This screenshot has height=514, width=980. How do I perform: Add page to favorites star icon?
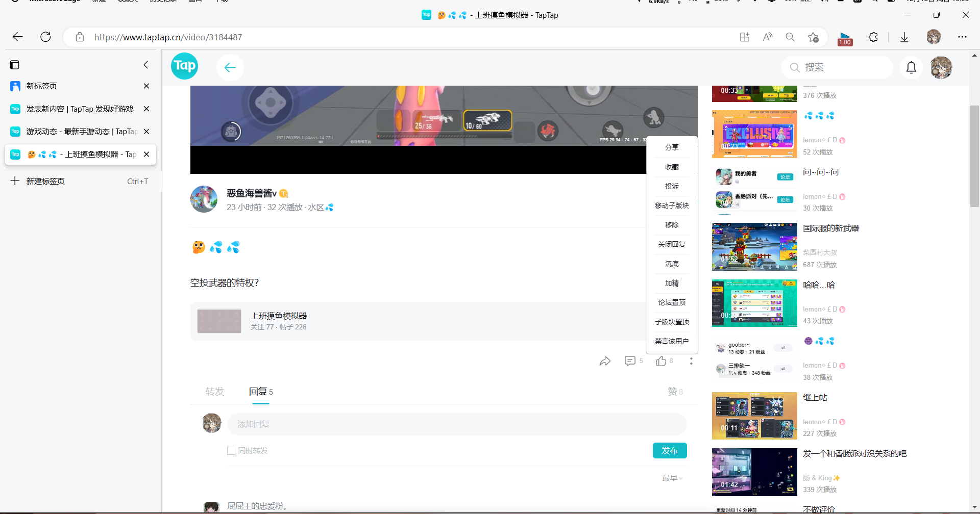(813, 37)
